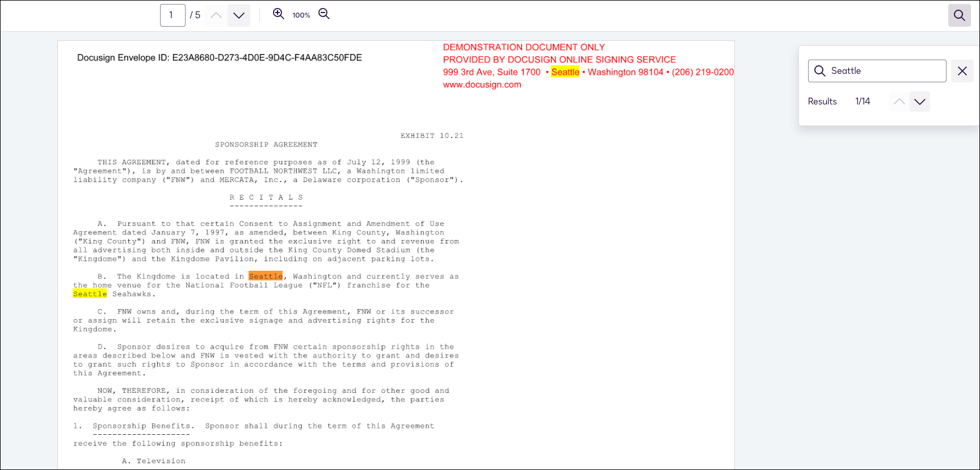Click 'Sponsorship Benefits.' section heading
The image size is (980, 470).
point(144,426)
